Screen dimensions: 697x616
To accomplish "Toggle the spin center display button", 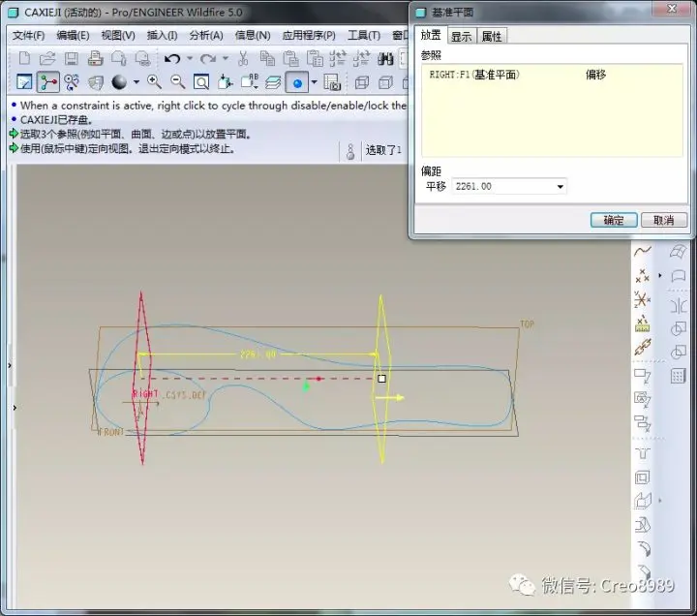I will [x=48, y=82].
